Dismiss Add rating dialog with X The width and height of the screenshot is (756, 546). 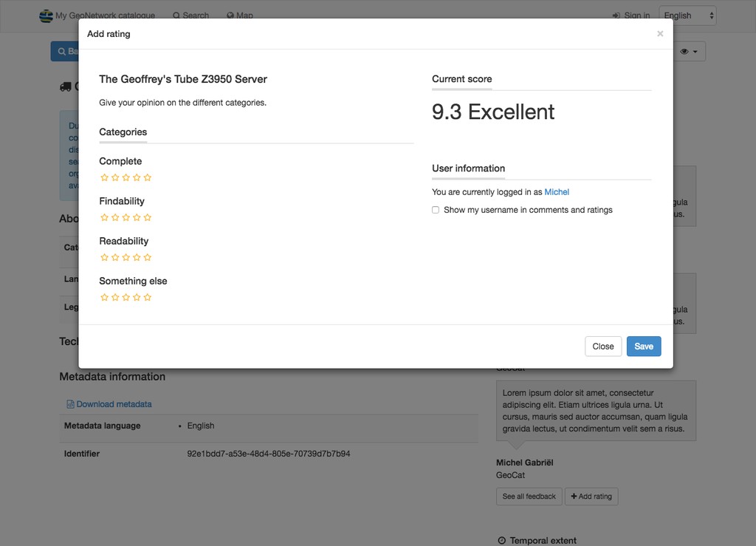tap(660, 34)
